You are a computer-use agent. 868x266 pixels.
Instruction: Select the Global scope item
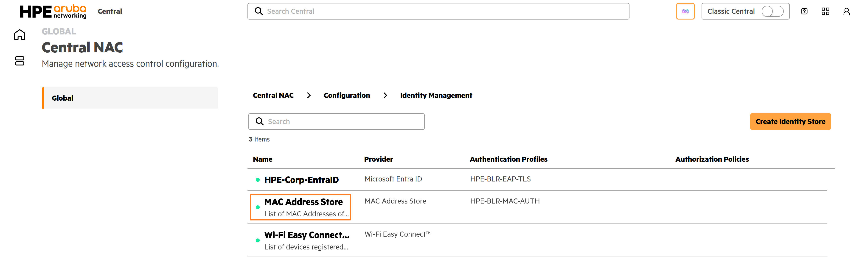pos(130,98)
